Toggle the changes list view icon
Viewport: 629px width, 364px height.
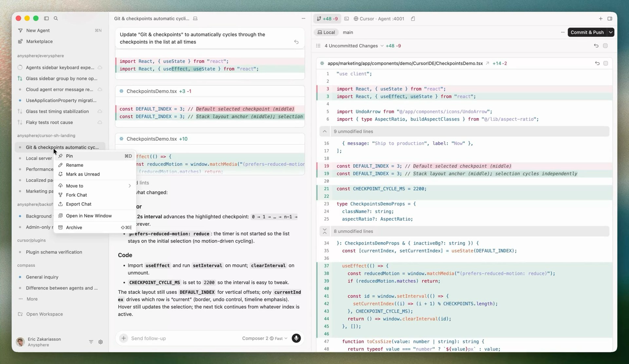[318, 46]
